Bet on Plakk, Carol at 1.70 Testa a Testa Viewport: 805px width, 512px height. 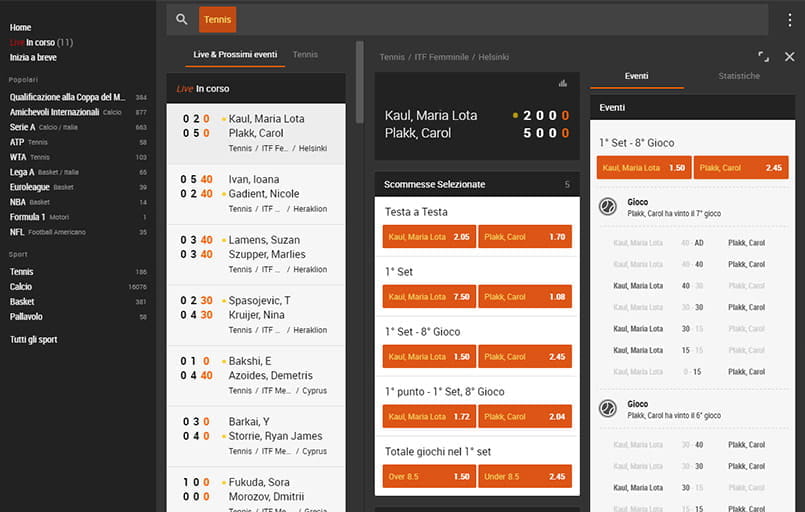coord(525,237)
